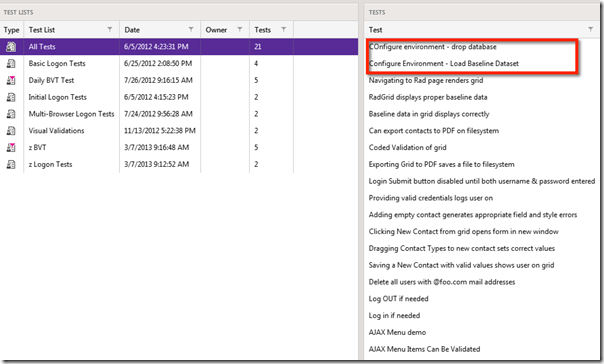Select the All Tests list
This screenshot has height=364, width=604.
tap(42, 47)
